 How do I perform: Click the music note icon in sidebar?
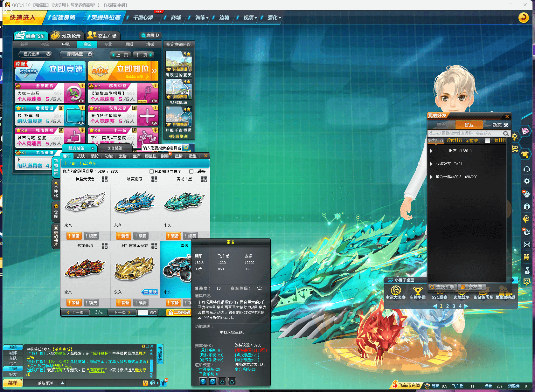point(527,270)
